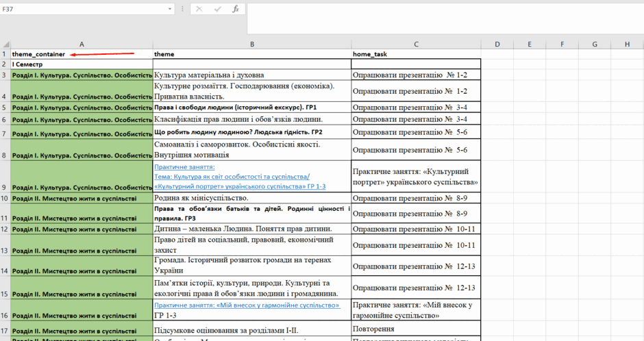Image resolution: width=644 pixels, height=341 pixels.
Task: Select column E header
Action: [x=530, y=45]
